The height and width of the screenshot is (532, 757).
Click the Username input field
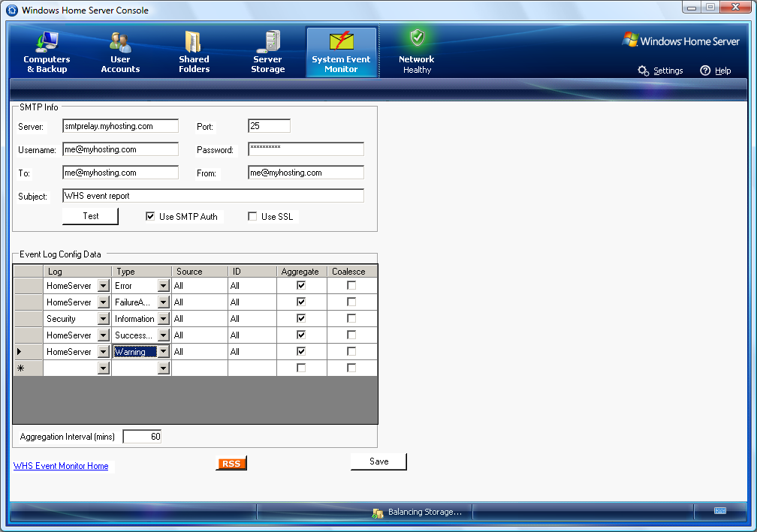pos(120,149)
